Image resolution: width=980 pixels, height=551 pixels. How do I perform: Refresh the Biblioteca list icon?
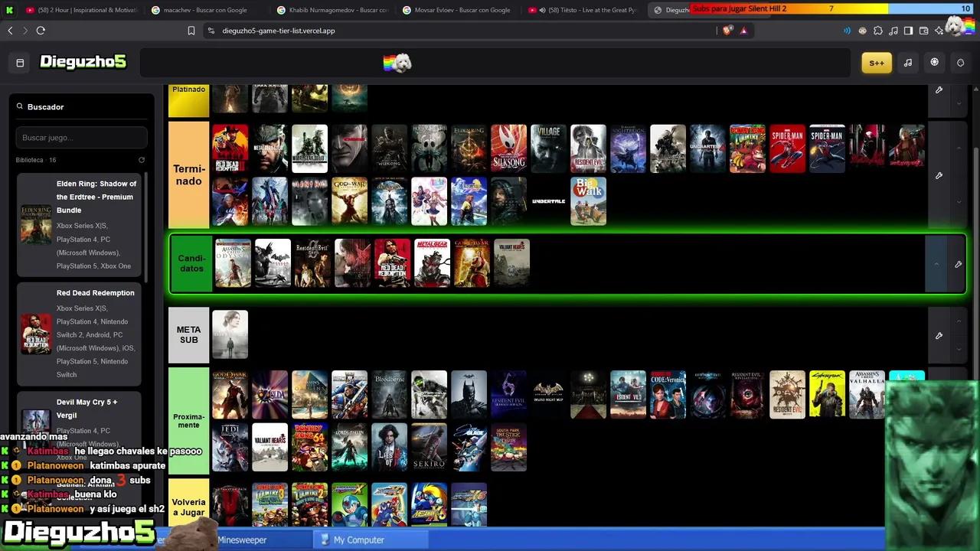[142, 160]
